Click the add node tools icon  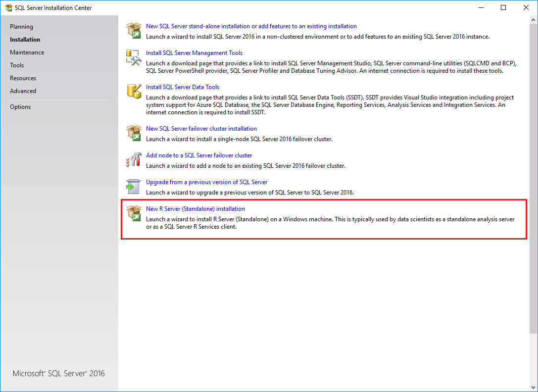tap(134, 159)
